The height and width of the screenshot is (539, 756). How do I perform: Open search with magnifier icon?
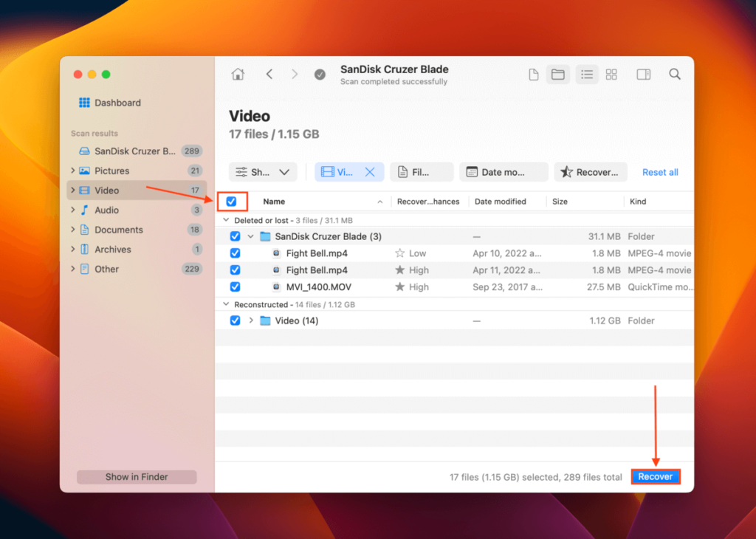click(x=675, y=75)
